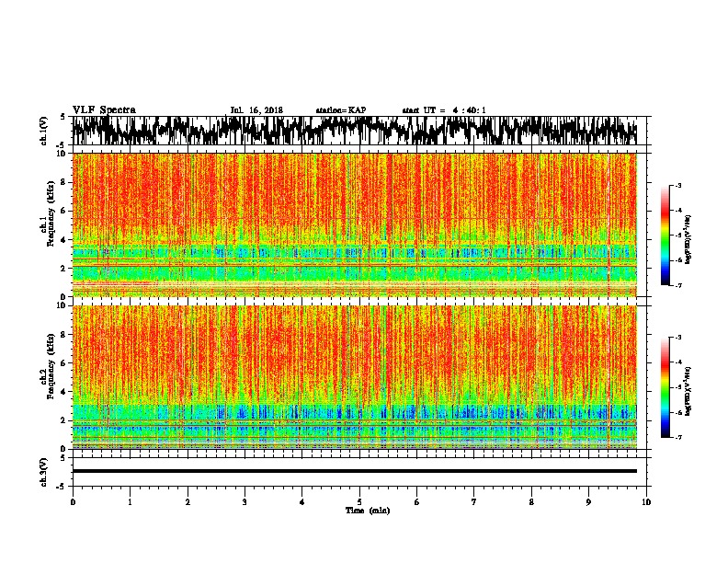Click the time axis tick label "10"
Screen dimensions: 728x563
click(646, 502)
